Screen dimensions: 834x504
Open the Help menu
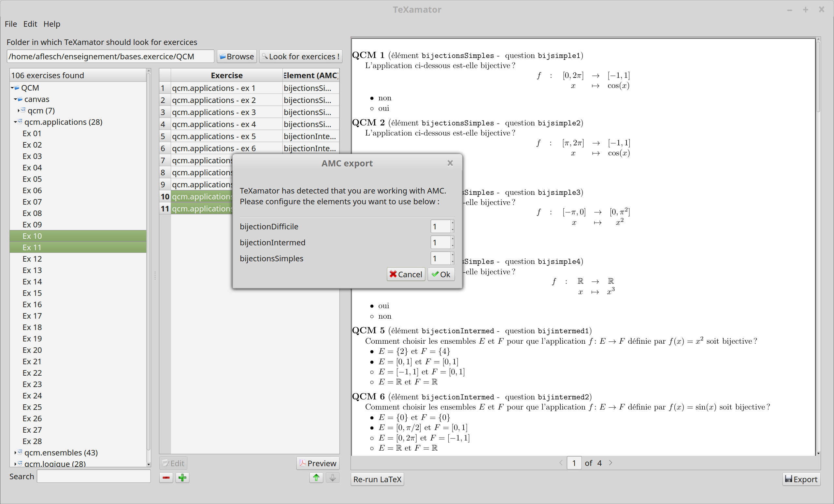click(52, 24)
